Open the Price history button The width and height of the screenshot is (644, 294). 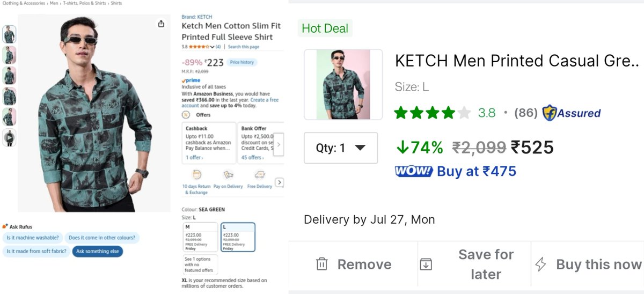click(242, 62)
